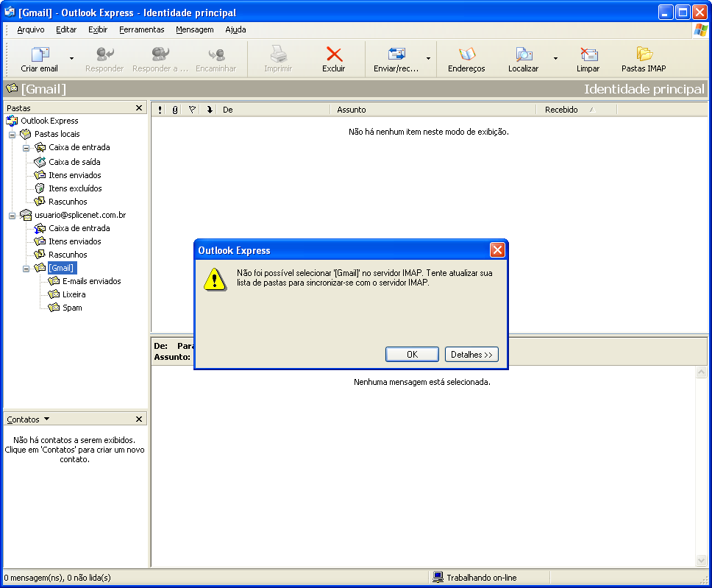Collapse the [Gmail] folder node
This screenshot has width=712, height=588.
(26, 269)
